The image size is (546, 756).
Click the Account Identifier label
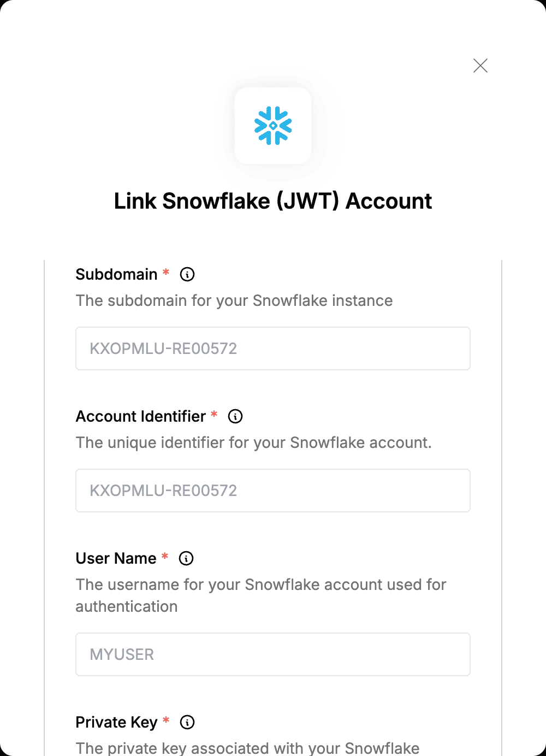pos(140,416)
